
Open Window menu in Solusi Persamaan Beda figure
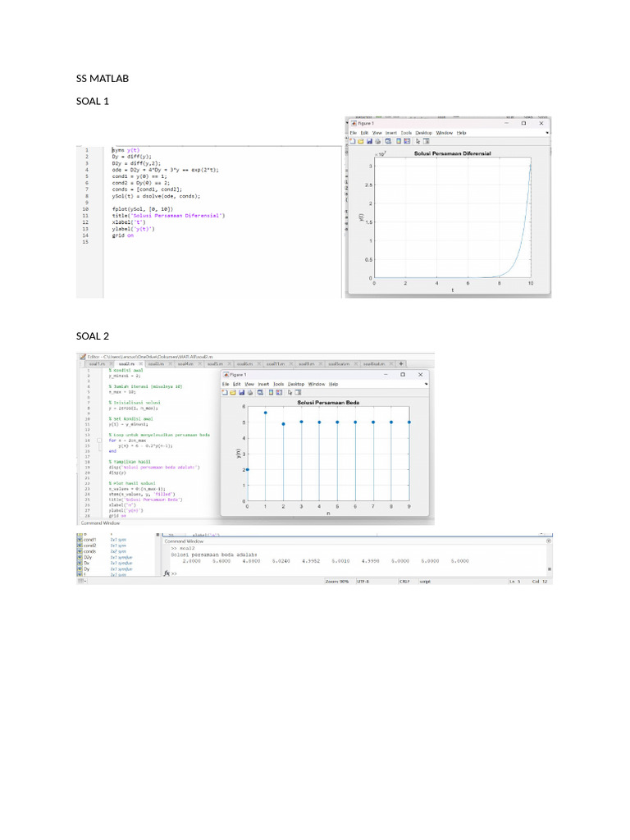click(317, 384)
